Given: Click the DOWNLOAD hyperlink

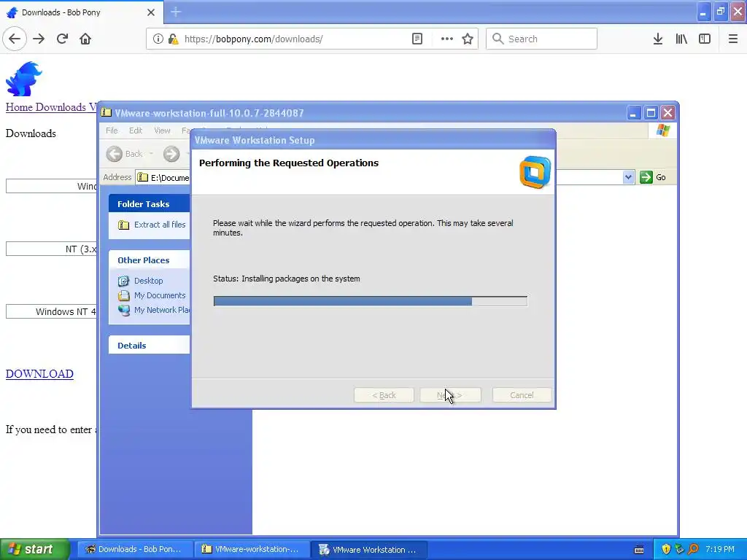Looking at the screenshot, I should pyautogui.click(x=39, y=374).
